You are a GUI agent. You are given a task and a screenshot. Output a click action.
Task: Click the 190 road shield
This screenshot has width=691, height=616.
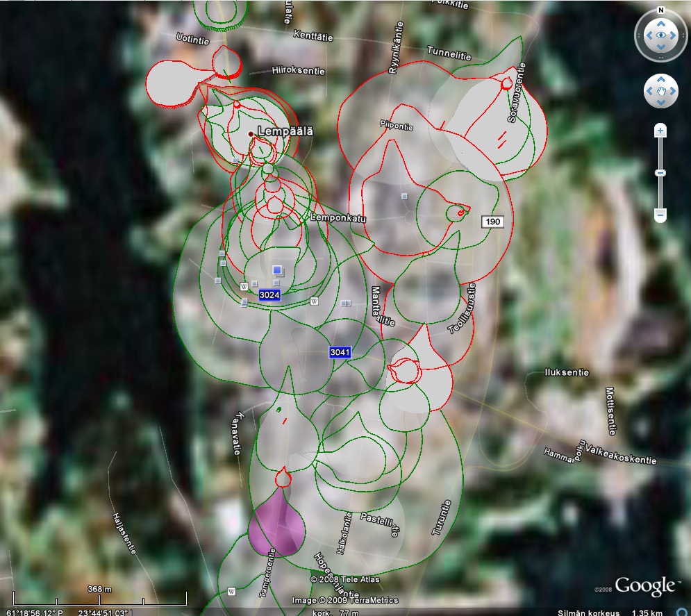pos(492,222)
